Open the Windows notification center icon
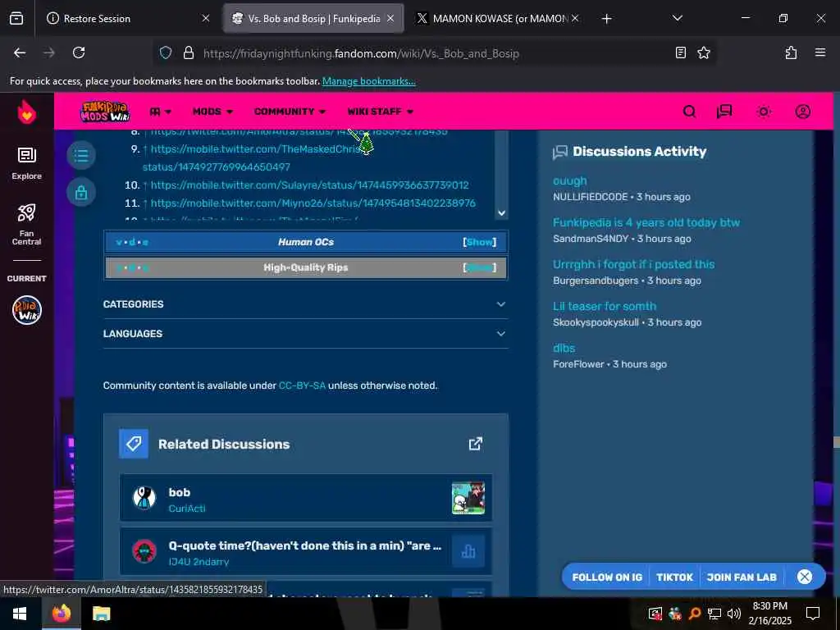This screenshot has width=840, height=630. click(x=813, y=614)
